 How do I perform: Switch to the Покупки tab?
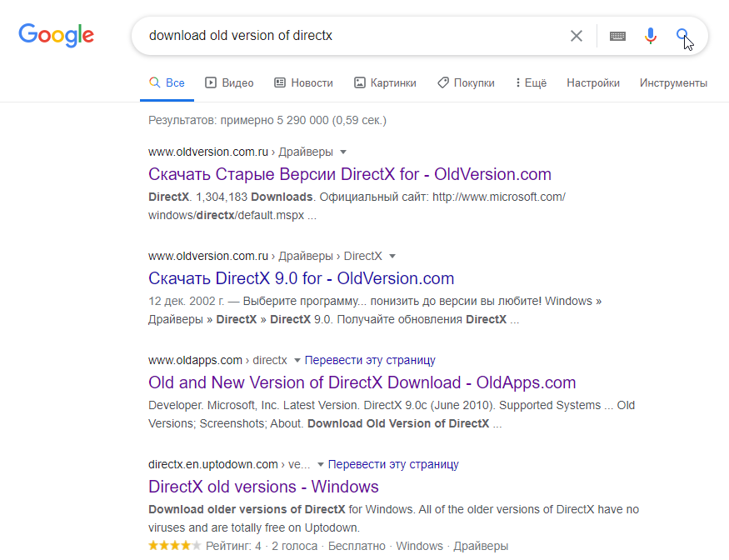pos(466,82)
